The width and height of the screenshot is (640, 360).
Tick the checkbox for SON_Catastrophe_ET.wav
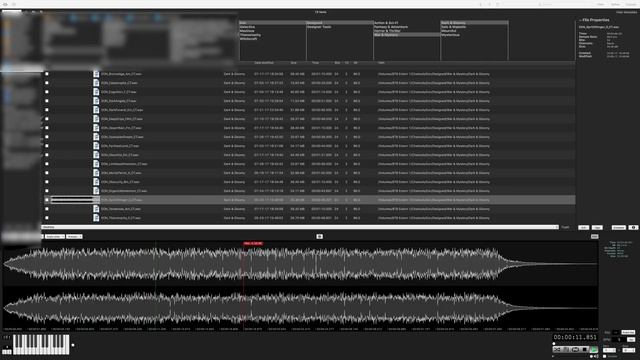point(47,83)
